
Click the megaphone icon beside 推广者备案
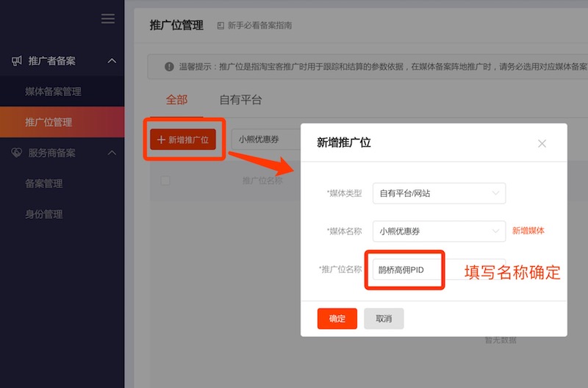17,61
